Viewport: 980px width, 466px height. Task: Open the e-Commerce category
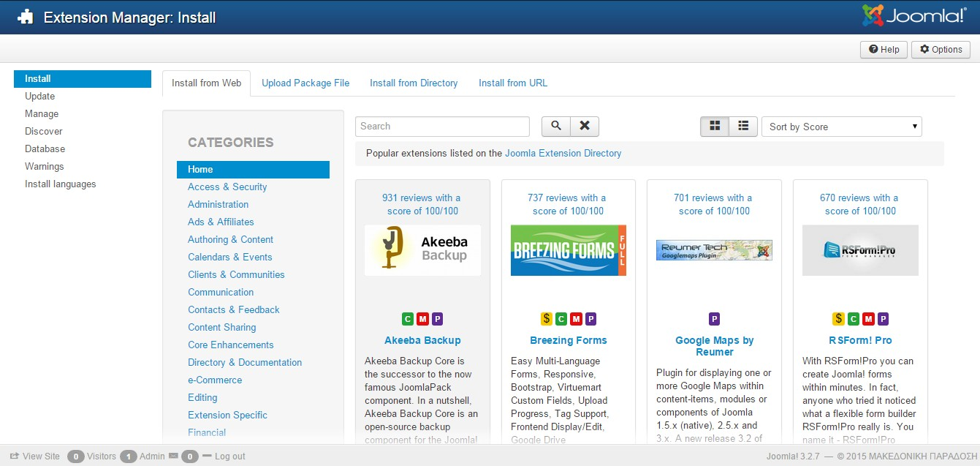click(215, 380)
